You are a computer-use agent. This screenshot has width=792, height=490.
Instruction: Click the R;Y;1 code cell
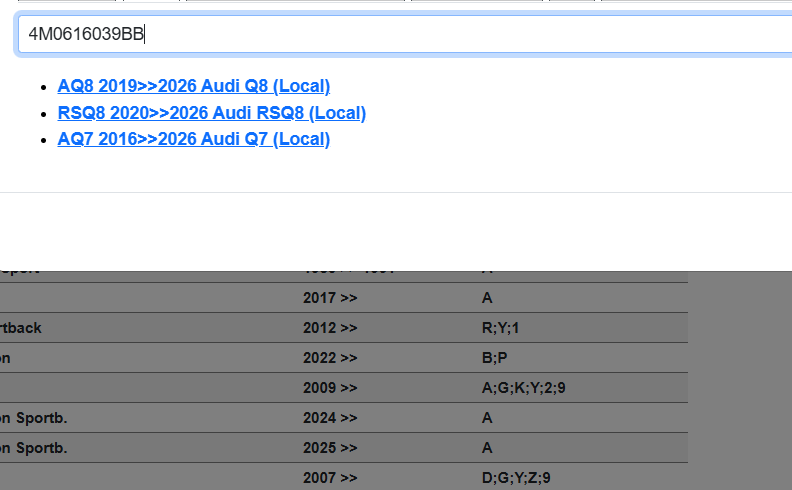500,328
